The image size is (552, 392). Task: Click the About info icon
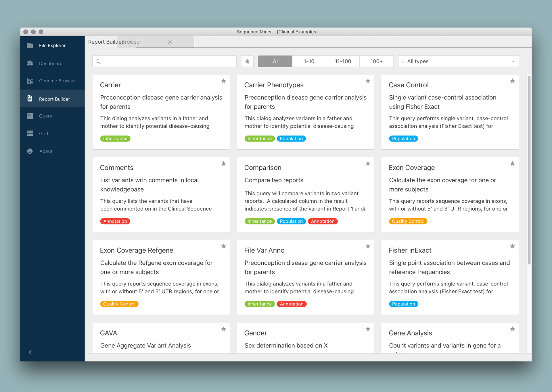[x=30, y=151]
